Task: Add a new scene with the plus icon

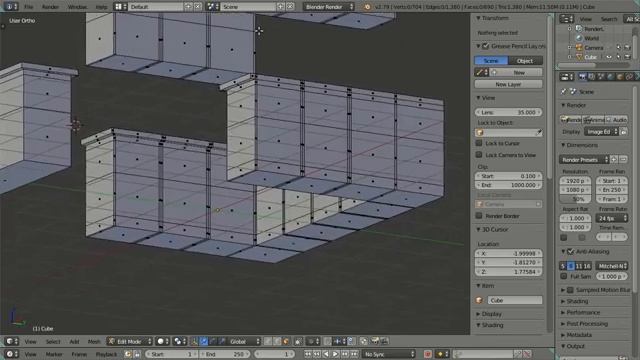Action: 281,7
